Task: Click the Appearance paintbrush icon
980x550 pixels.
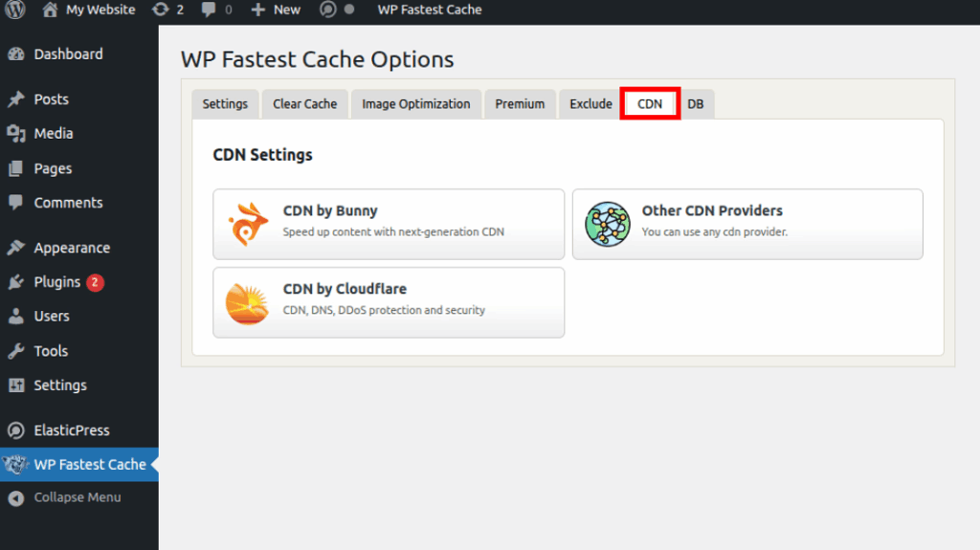Action: click(x=16, y=248)
